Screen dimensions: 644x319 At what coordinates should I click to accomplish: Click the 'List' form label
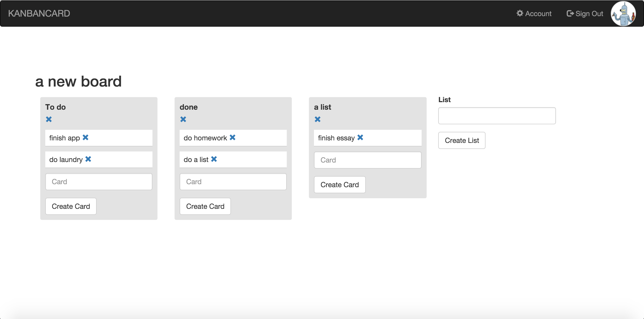pos(445,100)
